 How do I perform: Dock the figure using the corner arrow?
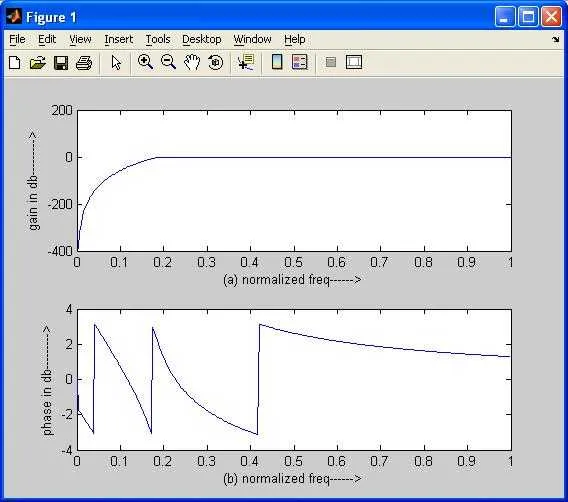[x=556, y=39]
